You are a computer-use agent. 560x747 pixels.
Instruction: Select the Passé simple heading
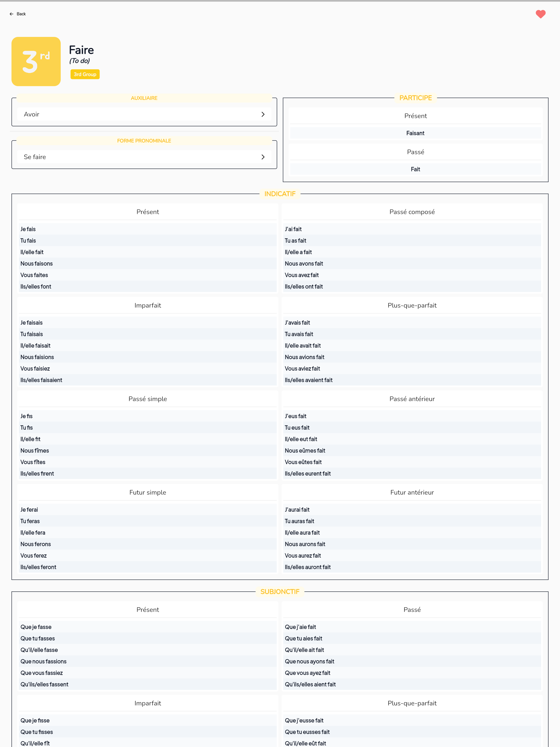click(148, 399)
